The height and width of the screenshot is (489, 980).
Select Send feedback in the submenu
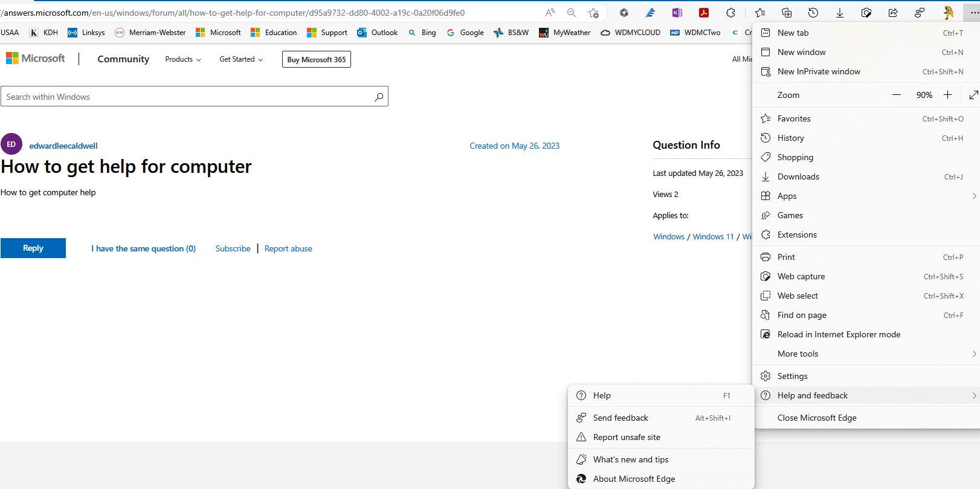point(661,418)
